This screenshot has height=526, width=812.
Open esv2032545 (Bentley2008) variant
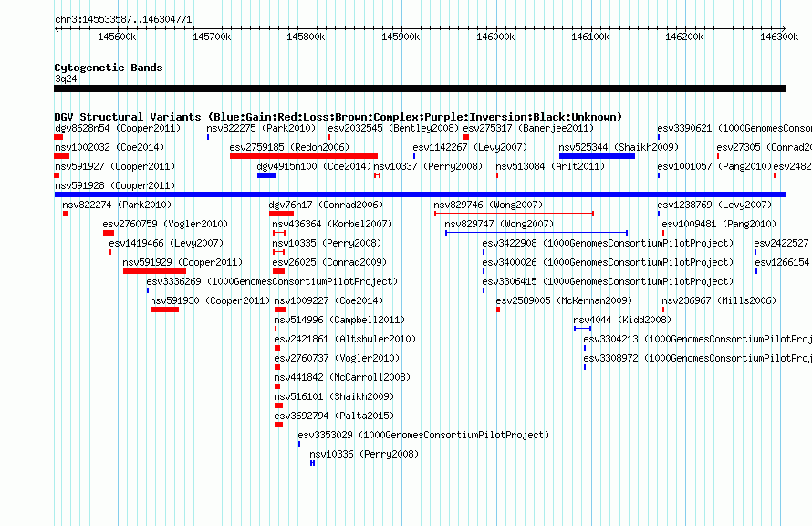393,128
